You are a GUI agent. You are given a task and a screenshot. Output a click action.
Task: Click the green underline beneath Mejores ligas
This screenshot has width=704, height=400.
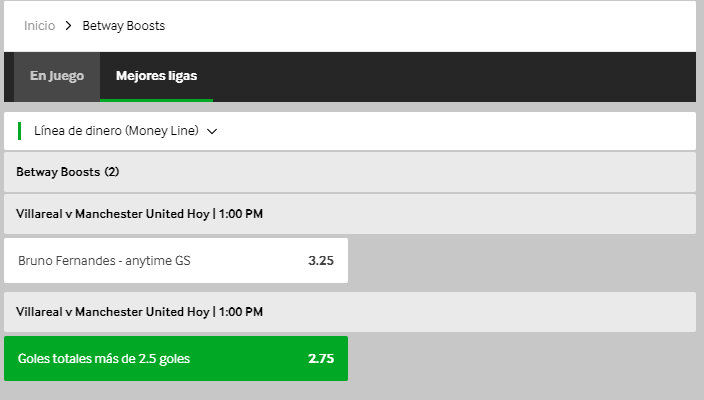coord(156,100)
